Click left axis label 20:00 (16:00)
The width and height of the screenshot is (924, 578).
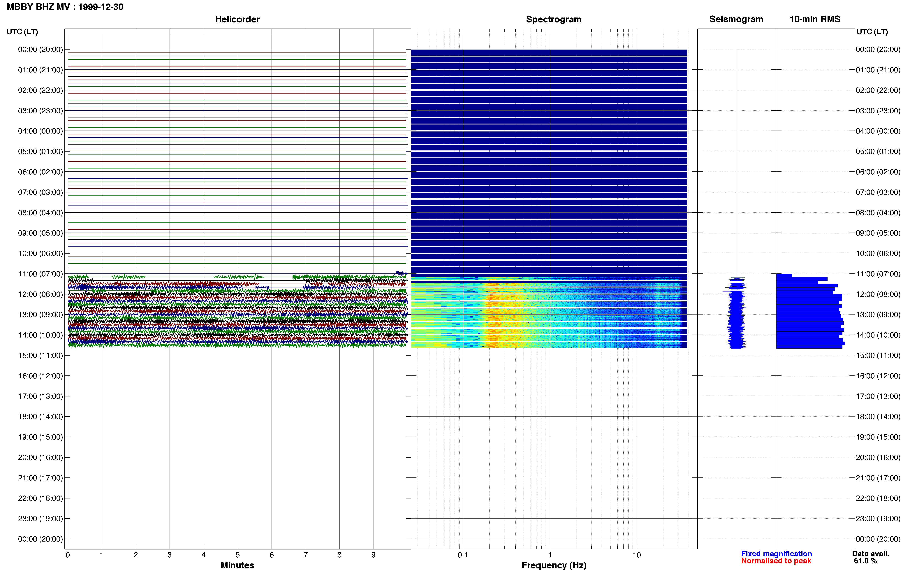41,457
